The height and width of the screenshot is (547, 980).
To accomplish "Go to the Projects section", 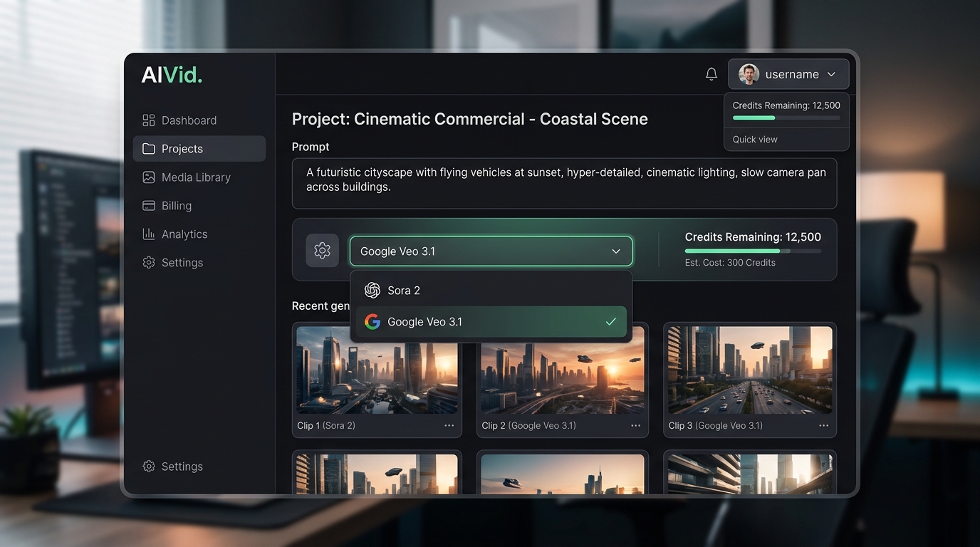I will [x=199, y=149].
